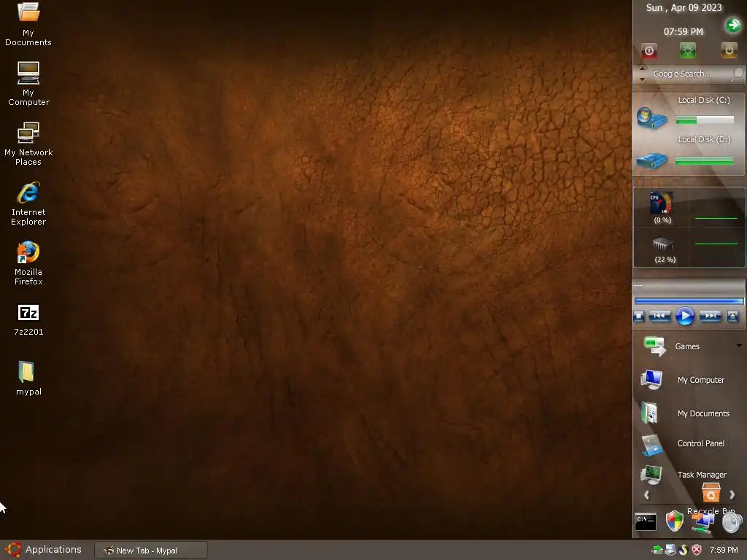Click the search engine up arrow
This screenshot has width=747, height=560.
pos(642,69)
